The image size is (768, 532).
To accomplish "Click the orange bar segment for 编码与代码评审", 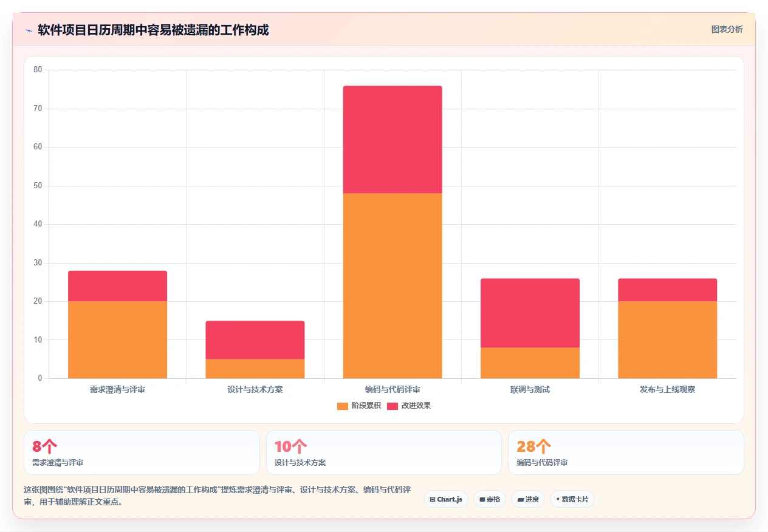I will pos(393,285).
